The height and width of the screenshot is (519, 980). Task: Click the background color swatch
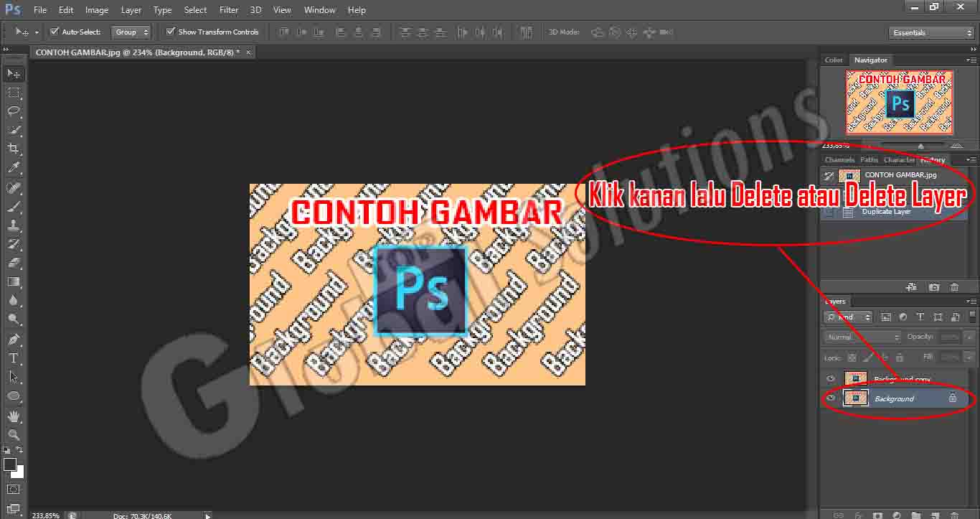click(19, 473)
